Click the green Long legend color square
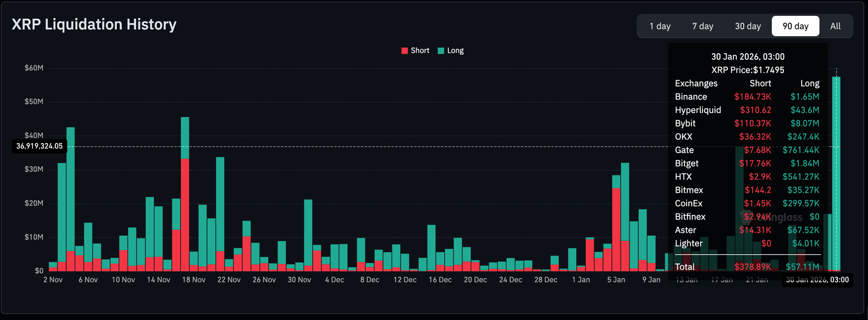 pyautogui.click(x=441, y=50)
